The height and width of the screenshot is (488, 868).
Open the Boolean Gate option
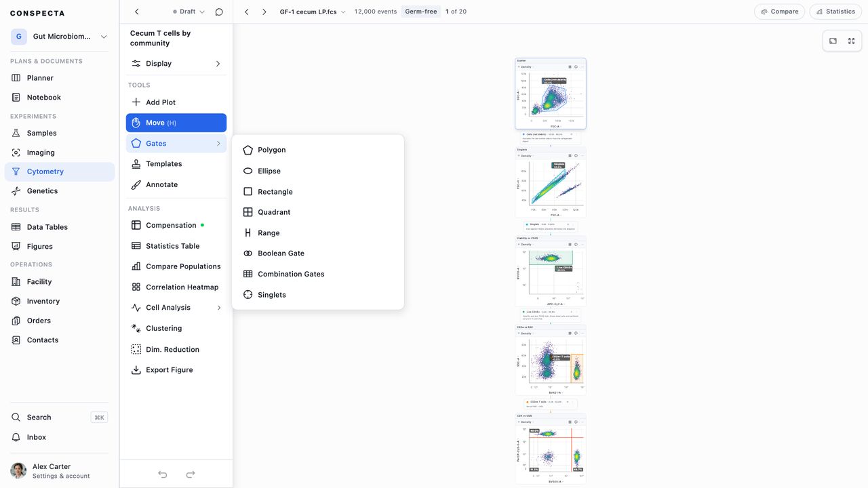317,253
